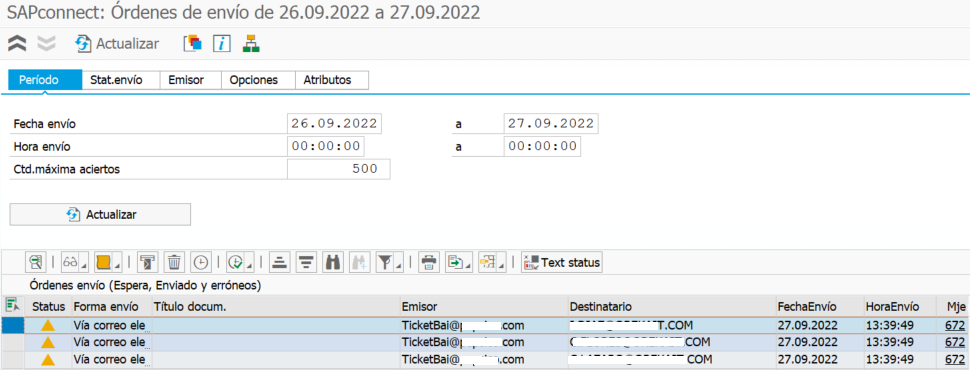Click the double up-arrow collapse icon
Screen dimensions: 970x370
point(17,43)
